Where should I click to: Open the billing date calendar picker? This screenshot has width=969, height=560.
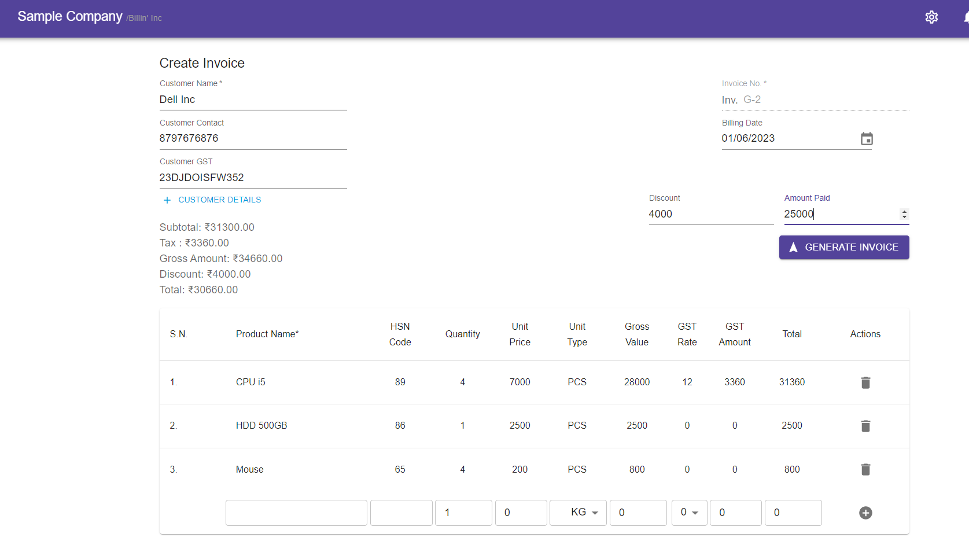point(866,139)
